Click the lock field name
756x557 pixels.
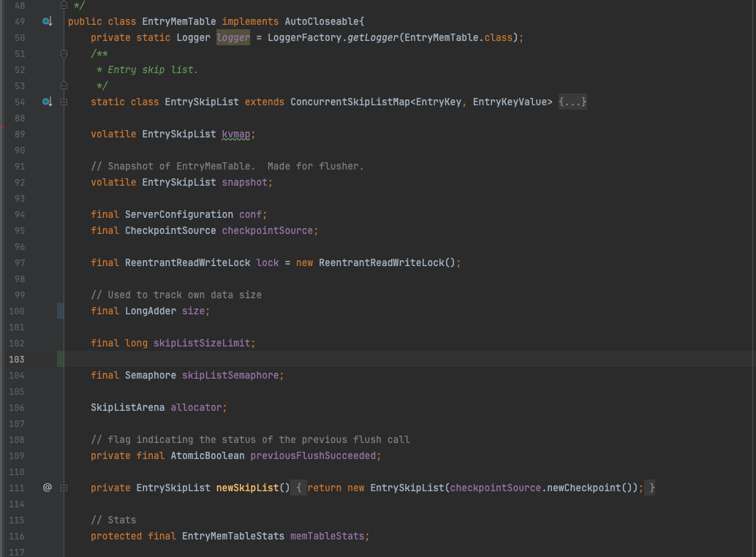coord(268,262)
